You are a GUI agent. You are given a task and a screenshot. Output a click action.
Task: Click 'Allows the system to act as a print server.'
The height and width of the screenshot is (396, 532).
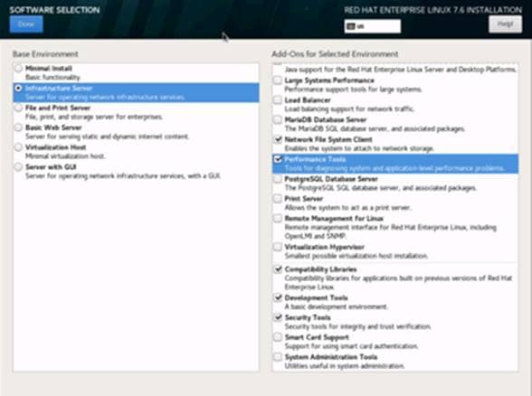[x=348, y=208]
